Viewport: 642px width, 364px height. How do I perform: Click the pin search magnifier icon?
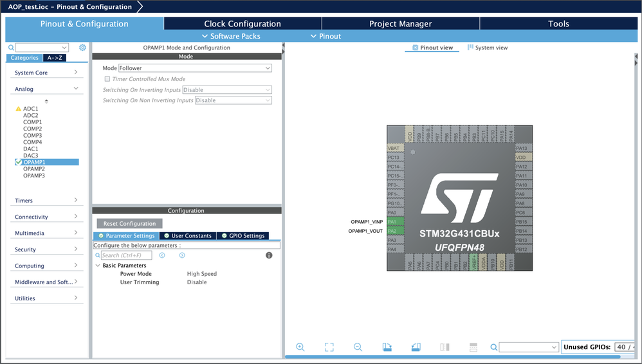click(x=494, y=347)
